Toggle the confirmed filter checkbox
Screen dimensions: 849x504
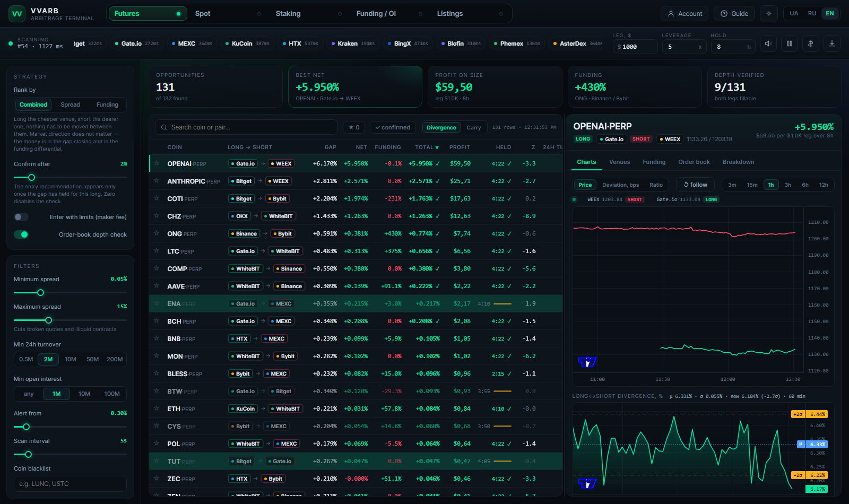[393, 127]
